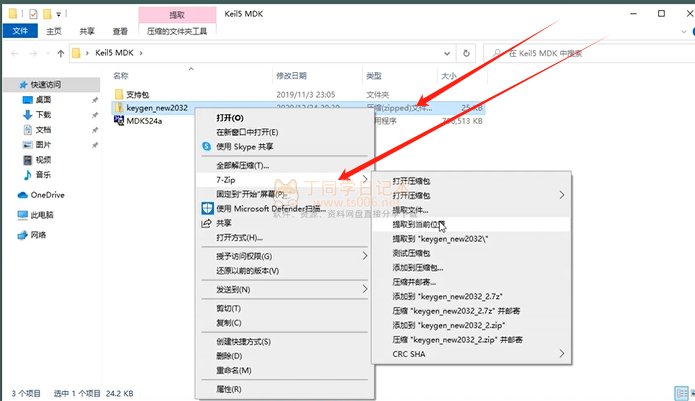Select 全部解压缩(T)... from context menu
The width and height of the screenshot is (695, 401).
[243, 165]
